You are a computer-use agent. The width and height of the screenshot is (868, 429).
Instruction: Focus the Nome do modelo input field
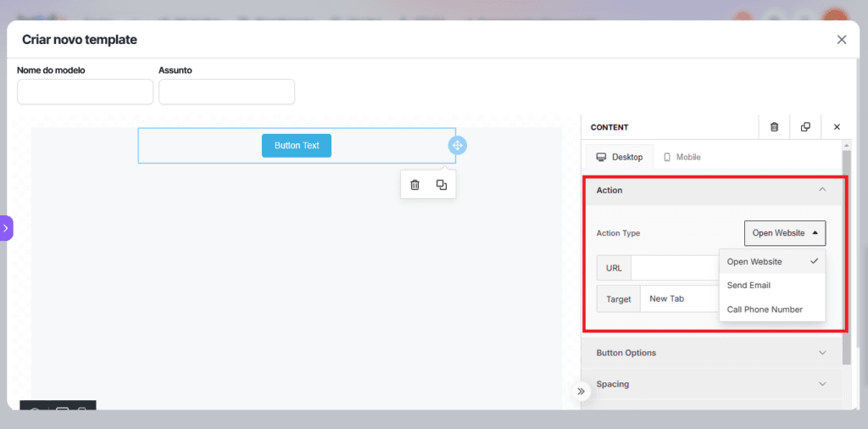(x=85, y=92)
